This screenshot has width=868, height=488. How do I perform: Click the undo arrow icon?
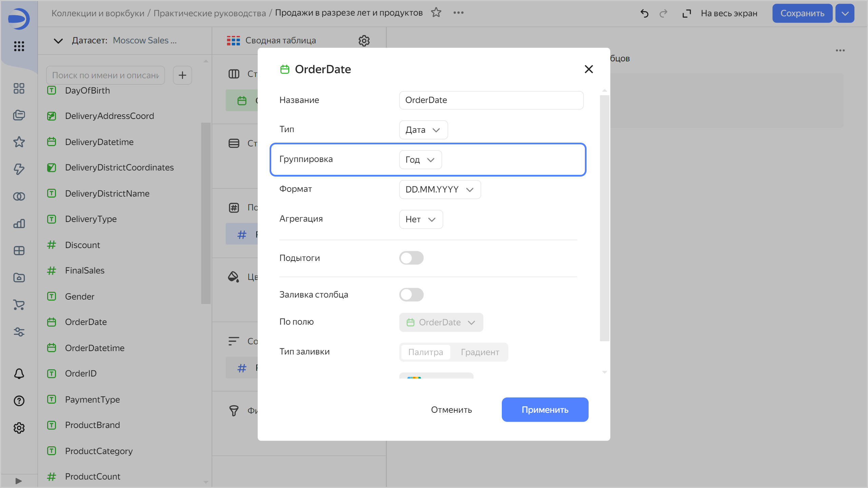tap(644, 14)
